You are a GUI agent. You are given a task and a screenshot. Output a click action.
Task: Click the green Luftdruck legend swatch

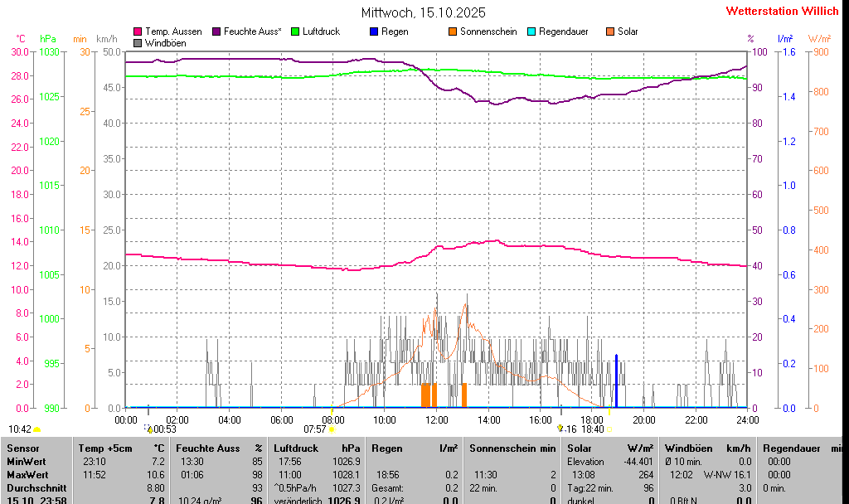click(295, 31)
